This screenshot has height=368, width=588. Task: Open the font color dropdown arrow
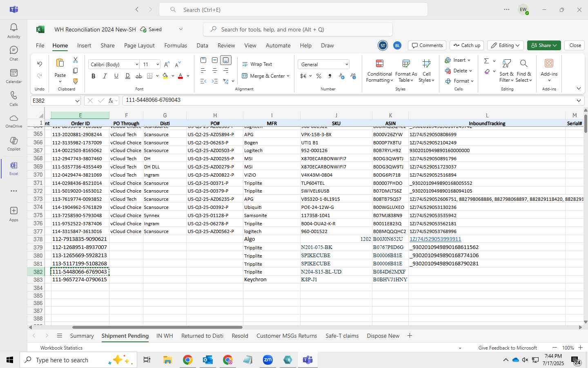[x=188, y=76]
